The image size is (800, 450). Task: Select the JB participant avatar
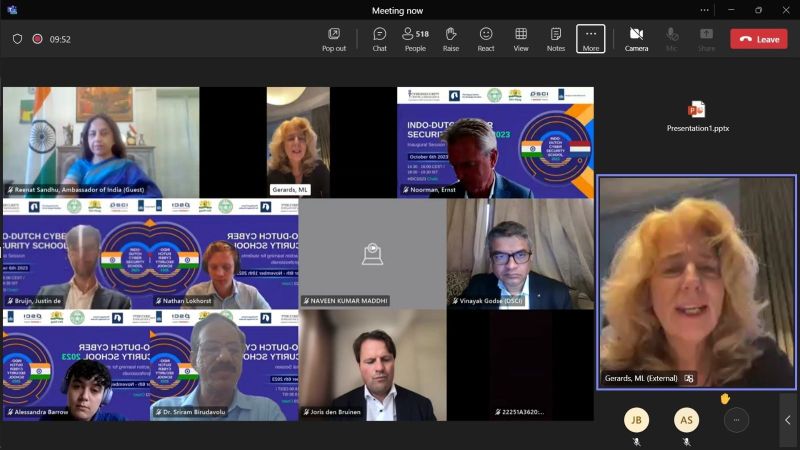coord(636,420)
